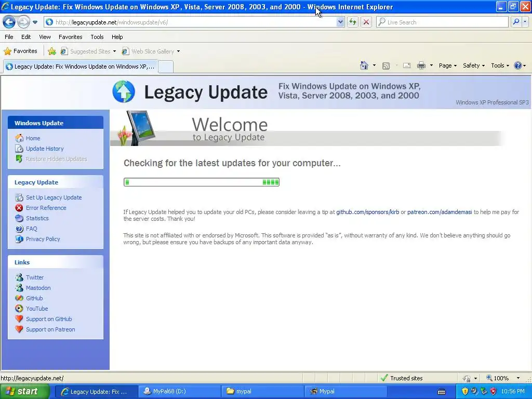Open the Page command bar menu

tap(447, 65)
